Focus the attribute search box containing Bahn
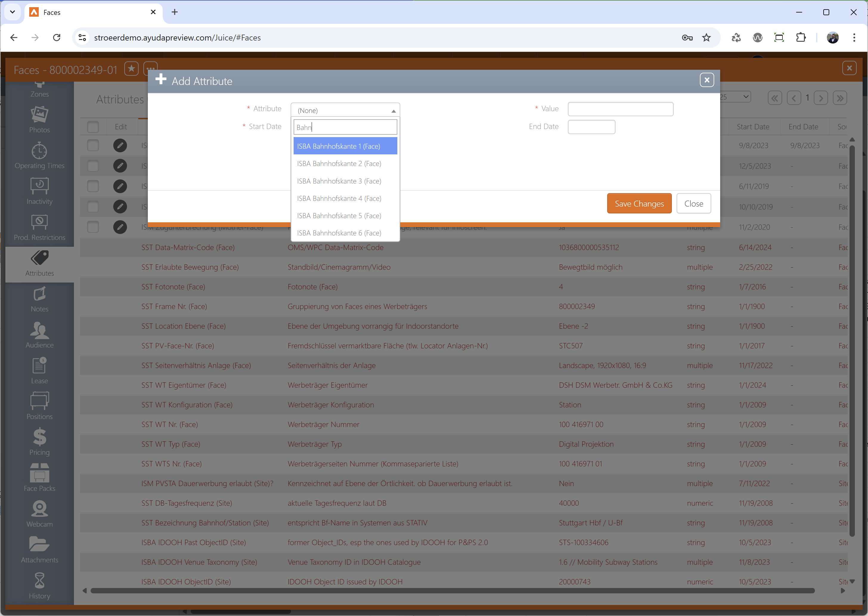868x616 pixels. point(345,127)
